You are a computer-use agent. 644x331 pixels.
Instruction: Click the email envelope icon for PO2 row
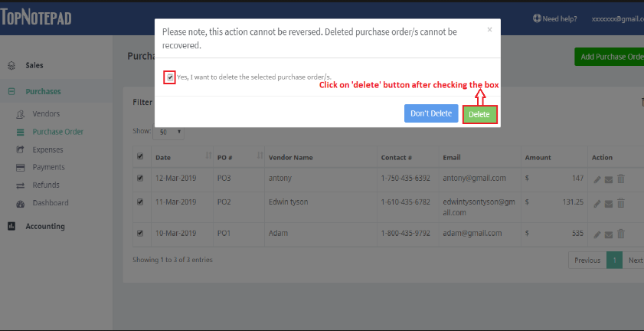609,203
